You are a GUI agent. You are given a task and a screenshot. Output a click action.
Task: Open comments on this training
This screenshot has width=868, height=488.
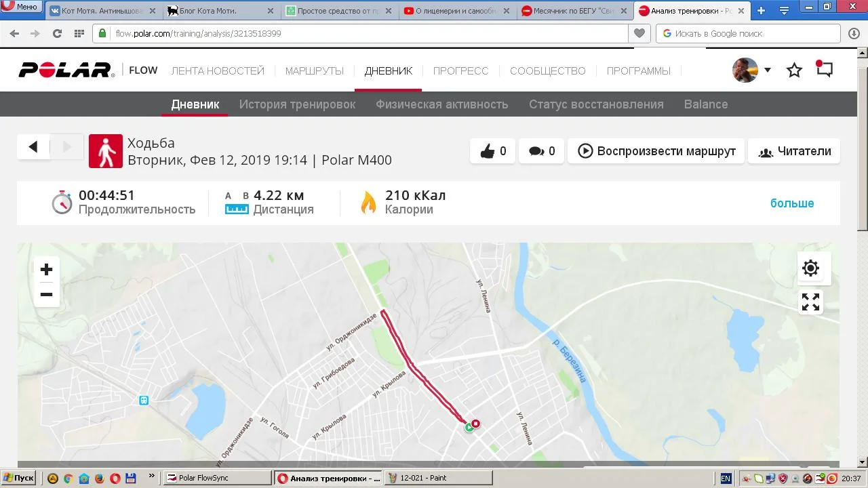(542, 151)
